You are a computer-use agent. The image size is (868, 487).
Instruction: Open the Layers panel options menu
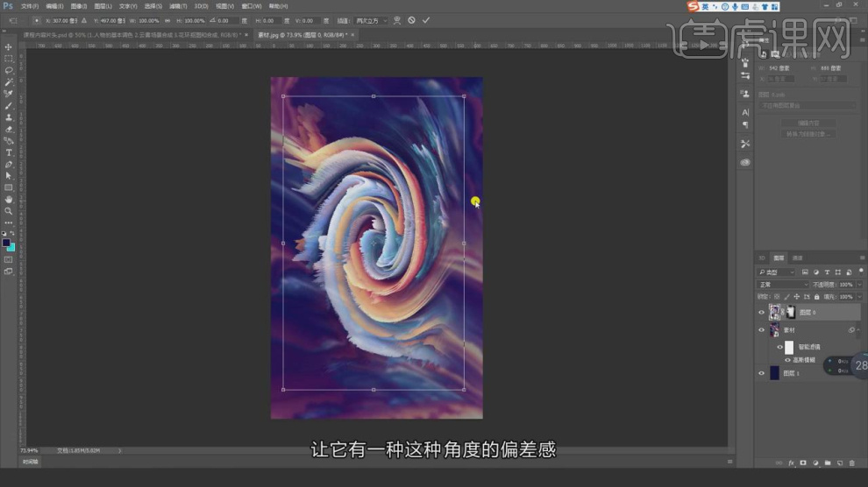[862, 258]
